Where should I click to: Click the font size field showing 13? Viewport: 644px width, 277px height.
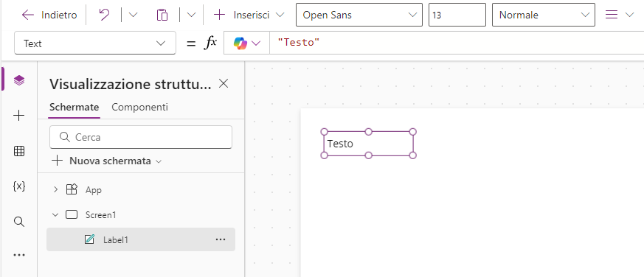coord(457,15)
